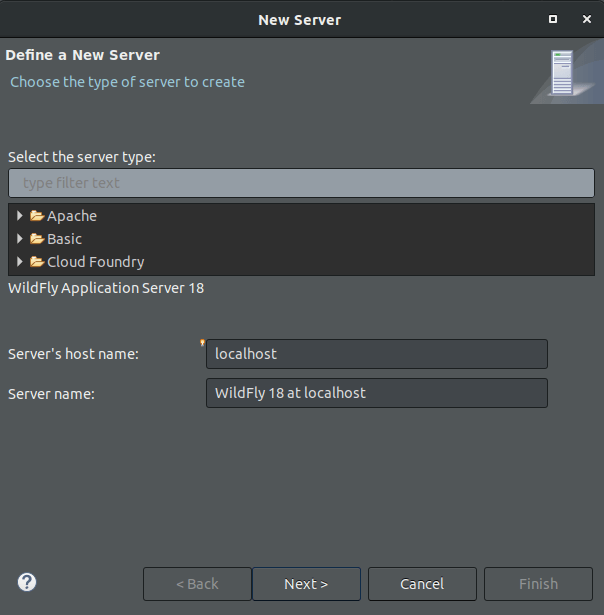Select the Apache folder icon
The image size is (604, 615).
click(37, 216)
